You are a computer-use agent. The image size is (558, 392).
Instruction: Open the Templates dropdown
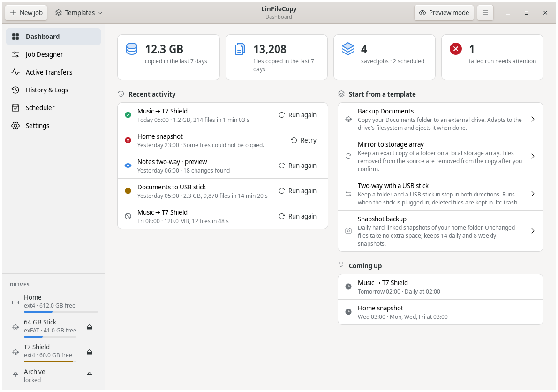79,13
